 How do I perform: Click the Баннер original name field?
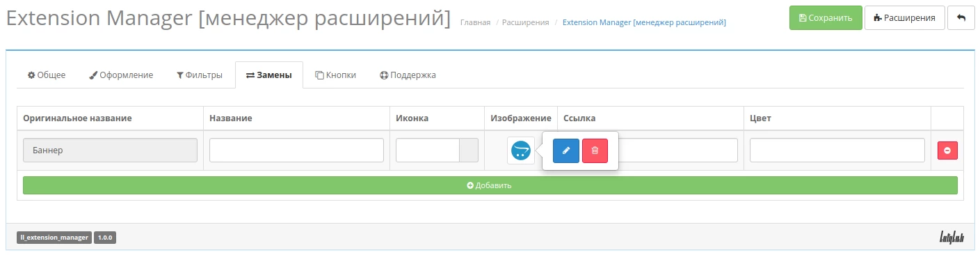click(x=110, y=150)
